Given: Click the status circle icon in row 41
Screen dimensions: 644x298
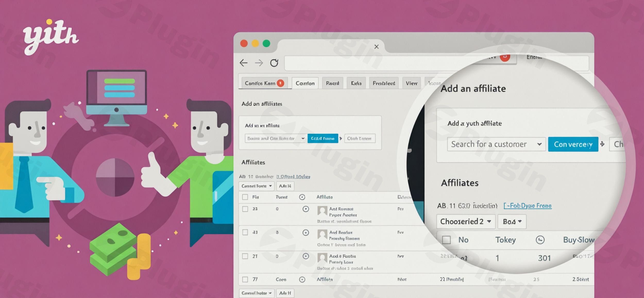Looking at the screenshot, I should point(306,233).
